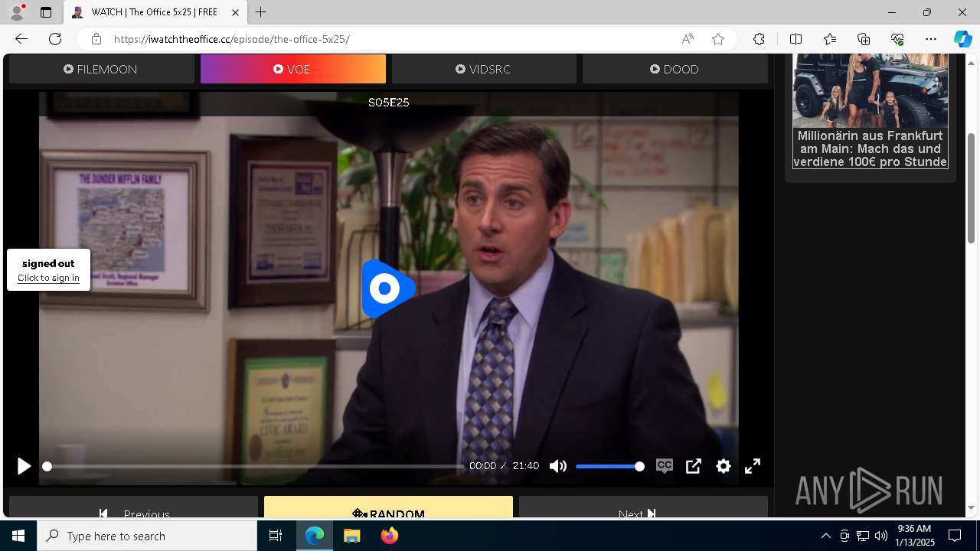This screenshot has width=980, height=551.
Task: Open system volume tray icon
Action: tap(880, 536)
